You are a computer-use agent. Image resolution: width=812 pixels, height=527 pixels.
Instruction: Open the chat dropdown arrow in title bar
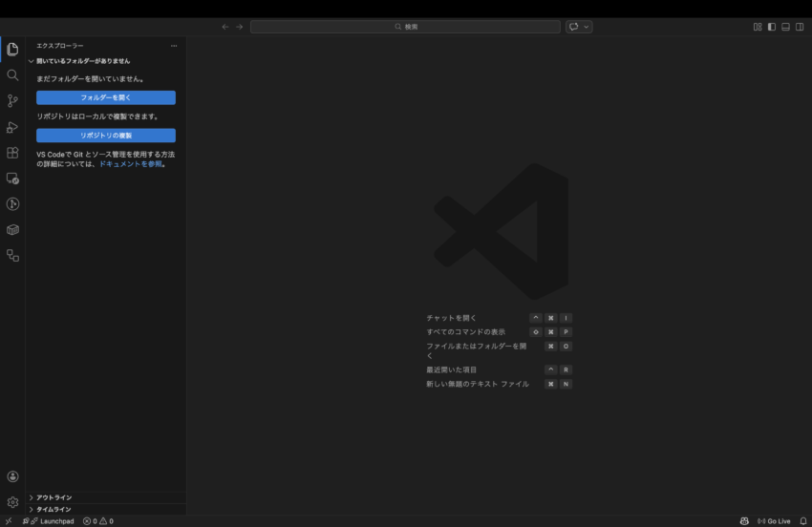(x=587, y=27)
